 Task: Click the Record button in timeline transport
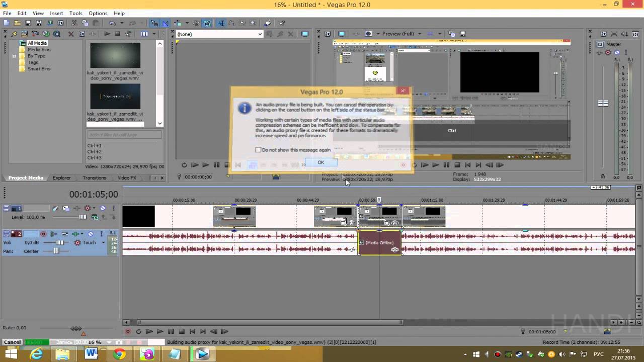(128, 331)
